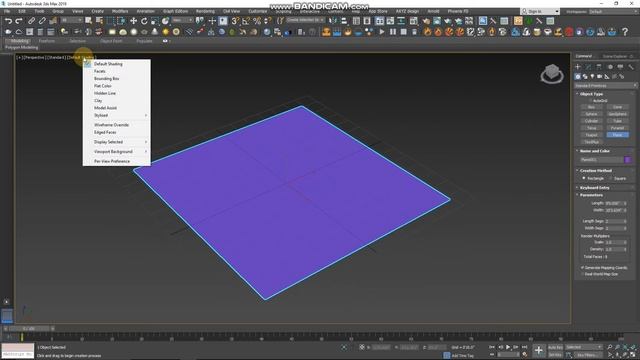
Task: Click the purple object color swatch
Action: (628, 160)
